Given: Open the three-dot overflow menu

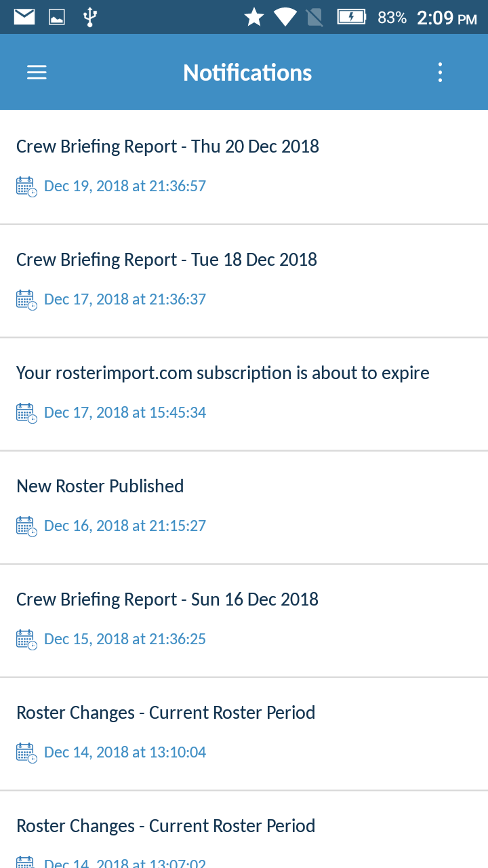Looking at the screenshot, I should click(440, 73).
